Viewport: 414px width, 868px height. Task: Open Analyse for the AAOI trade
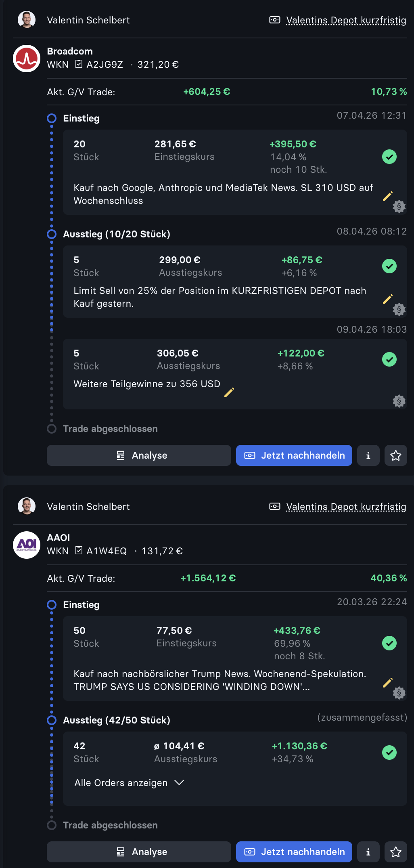pyautogui.click(x=139, y=852)
